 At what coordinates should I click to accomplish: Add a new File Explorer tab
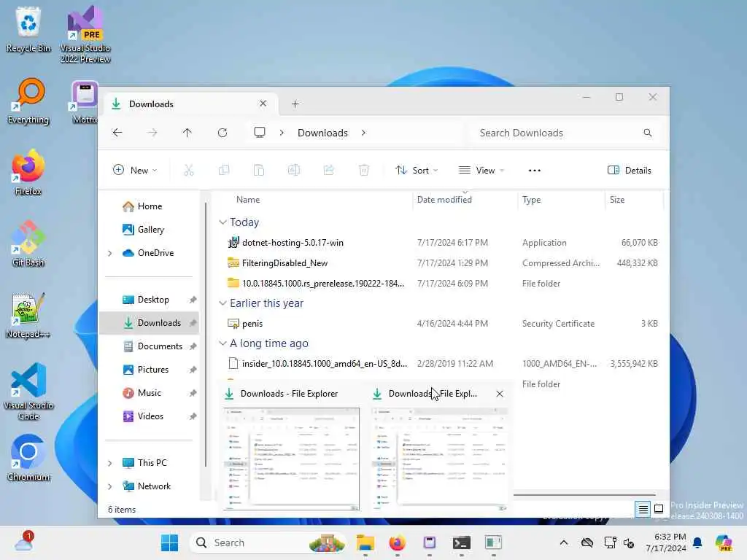295,104
